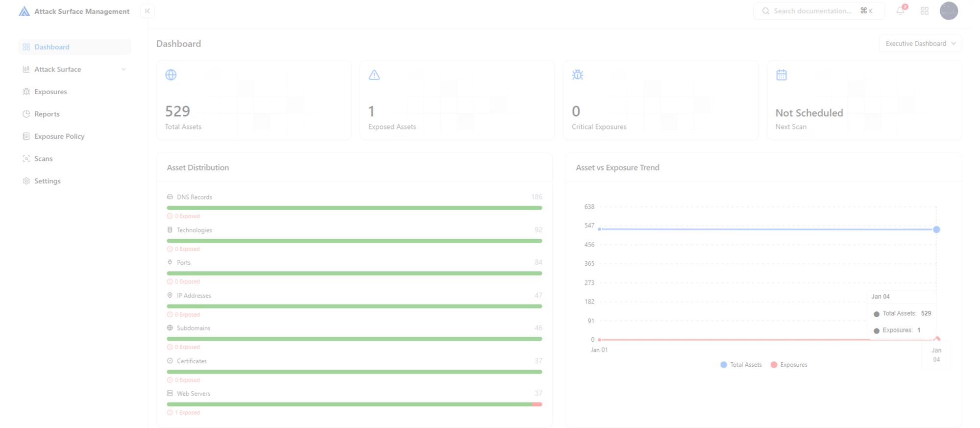
Task: Go to Exposures in the sidebar
Action: tap(50, 92)
